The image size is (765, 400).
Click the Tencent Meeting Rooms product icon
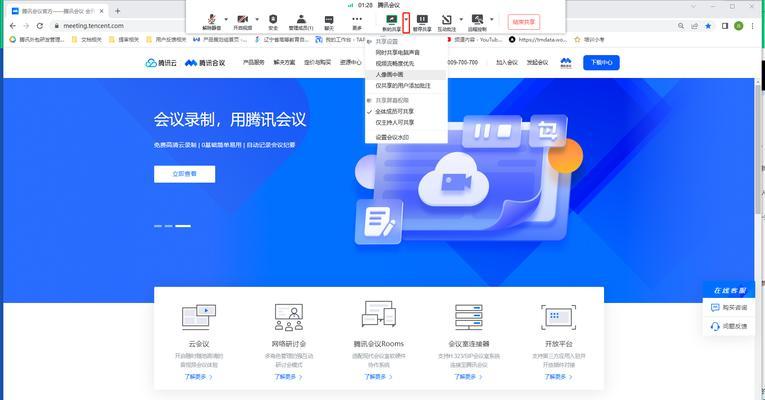(379, 314)
